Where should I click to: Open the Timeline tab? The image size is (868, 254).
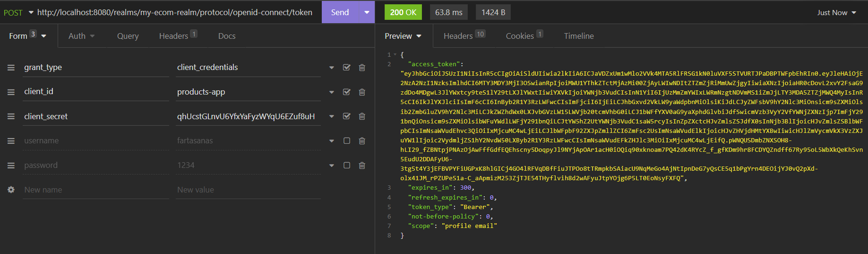point(579,36)
